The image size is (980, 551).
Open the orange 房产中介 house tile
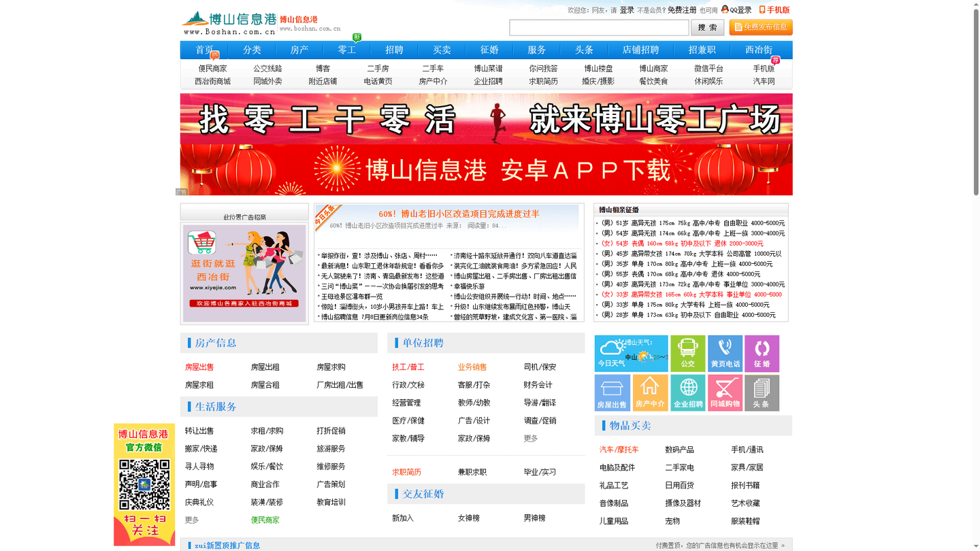[650, 393]
